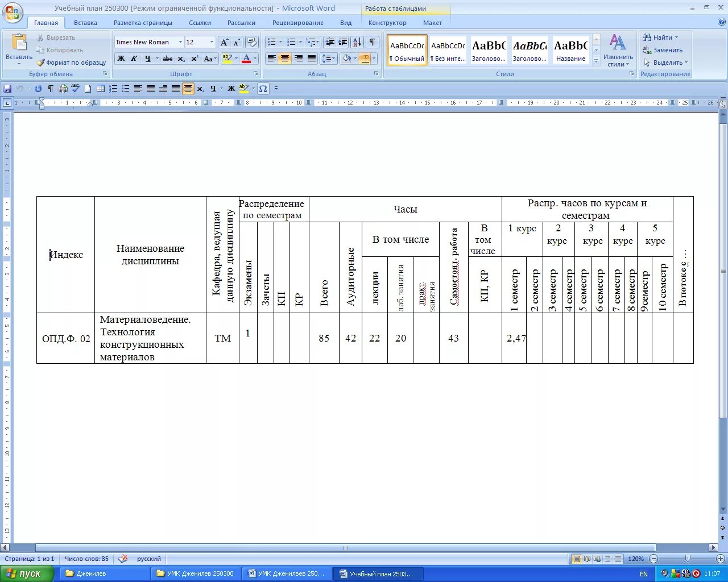Clear formatting with the eraser icon
728x582 pixels.
(252, 42)
